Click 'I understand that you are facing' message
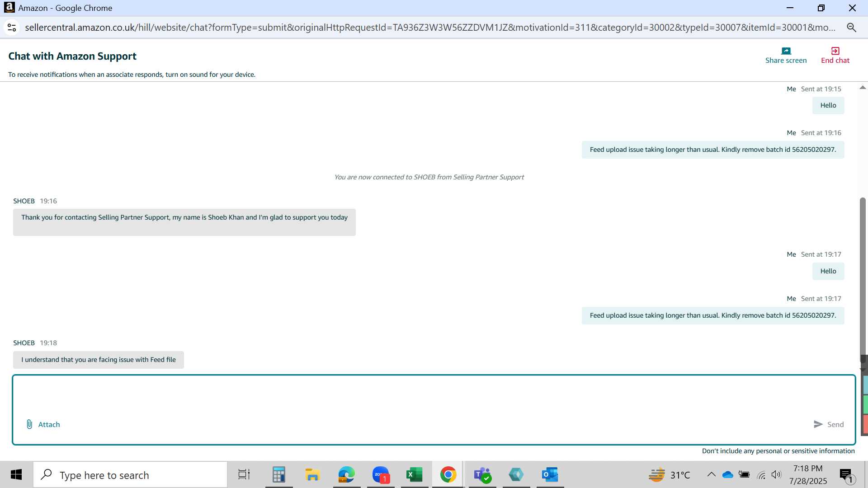 click(x=99, y=360)
